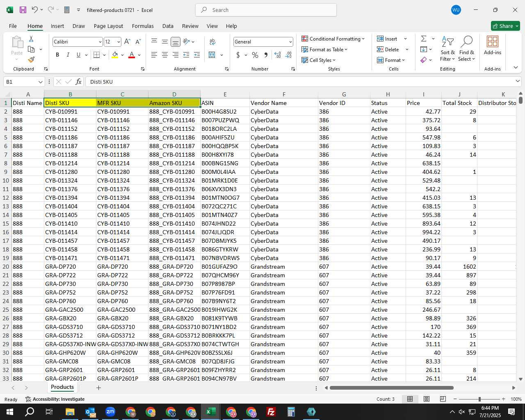The width and height of the screenshot is (525, 420).
Task: Switch to Page Break Preview in status bar
Action: 443,399
